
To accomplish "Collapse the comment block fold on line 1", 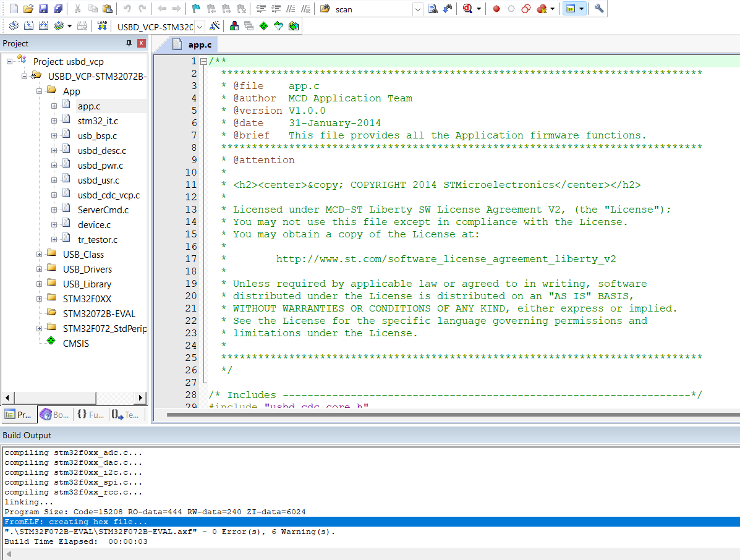I will 203,61.
